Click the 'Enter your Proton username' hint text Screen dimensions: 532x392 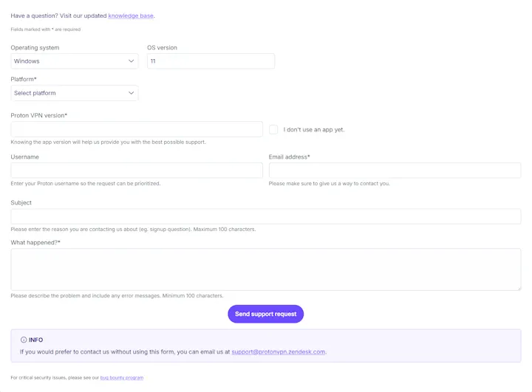86,184
